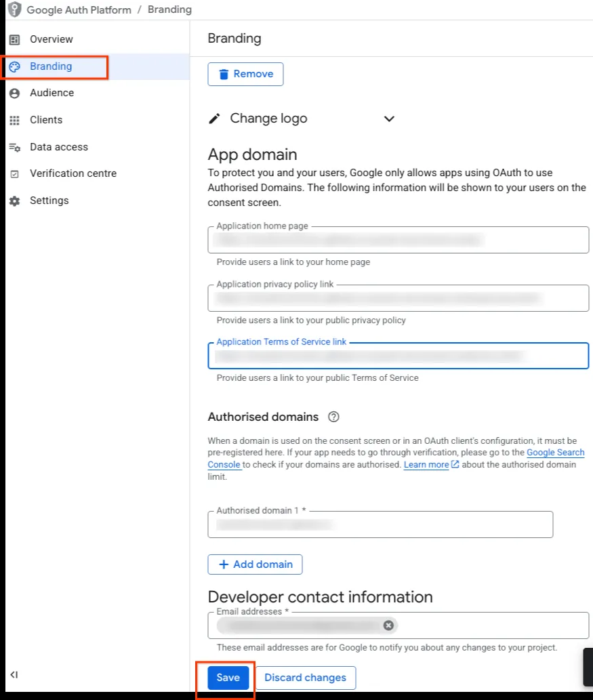Open the Learn more link

tap(426, 465)
